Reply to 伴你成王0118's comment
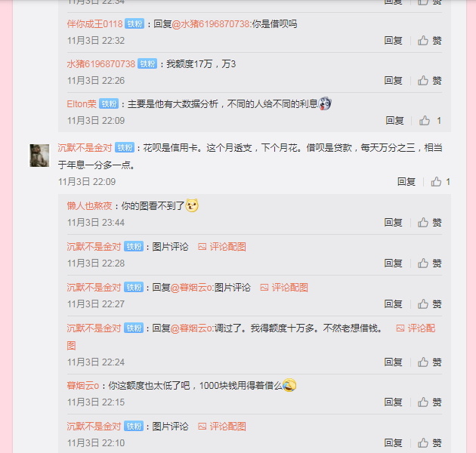This screenshot has width=476, height=453. pyautogui.click(x=393, y=40)
